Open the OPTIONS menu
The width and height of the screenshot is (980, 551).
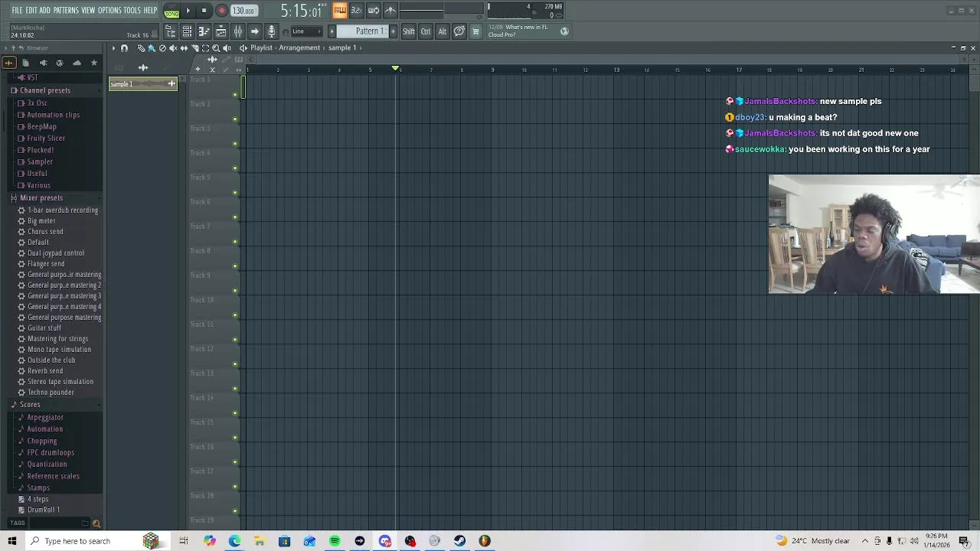109,11
